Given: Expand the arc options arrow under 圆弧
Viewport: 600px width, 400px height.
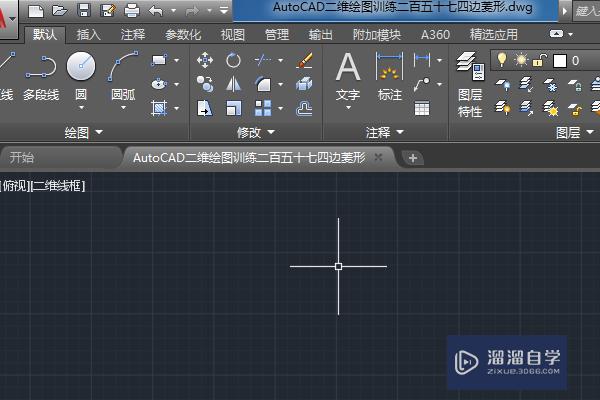Looking at the screenshot, I should pyautogui.click(x=123, y=108).
